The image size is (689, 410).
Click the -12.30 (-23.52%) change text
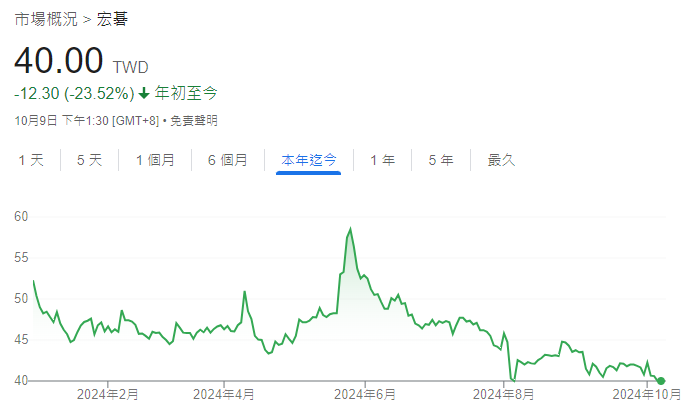point(74,94)
